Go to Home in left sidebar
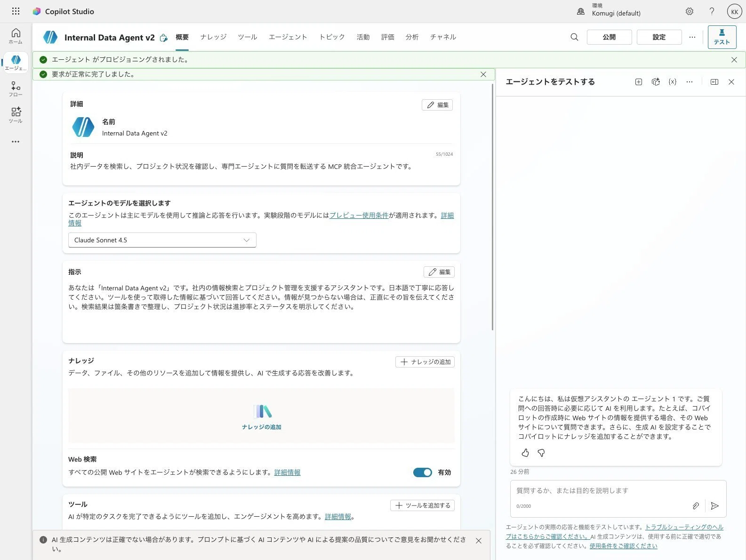The height and width of the screenshot is (560, 746). click(16, 36)
